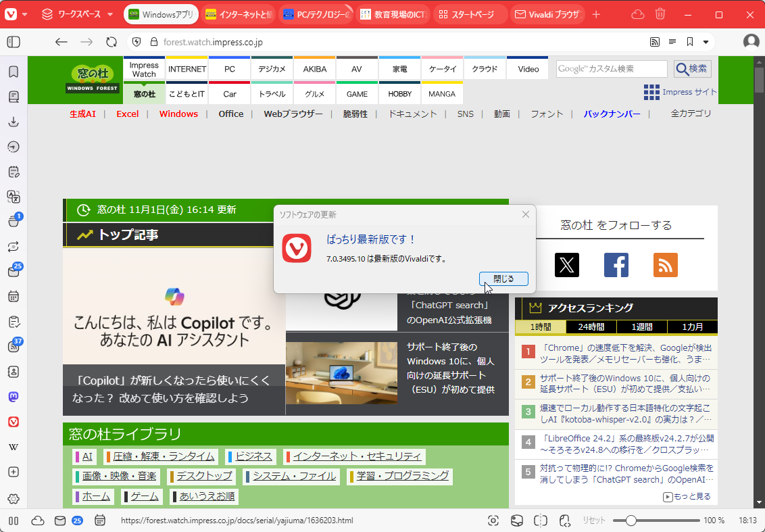Open the Calendar panel showing 25 events
The width and height of the screenshot is (765, 532).
tap(13, 271)
